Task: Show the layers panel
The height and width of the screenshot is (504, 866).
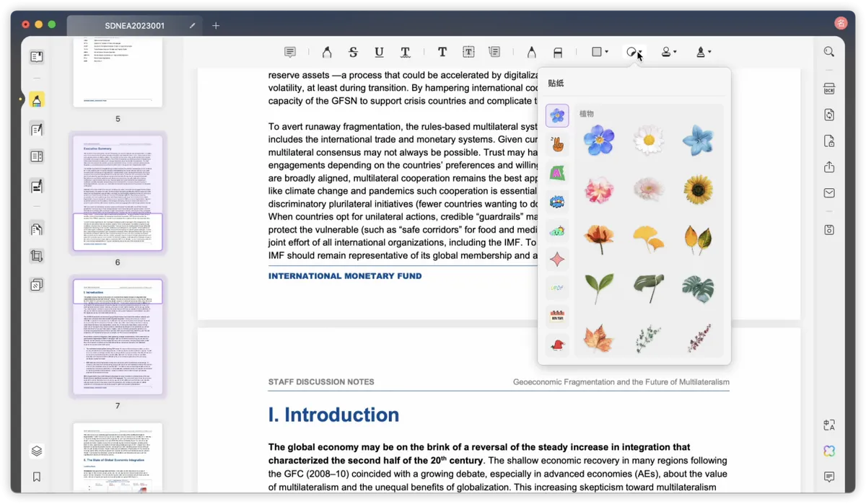Action: [x=37, y=451]
